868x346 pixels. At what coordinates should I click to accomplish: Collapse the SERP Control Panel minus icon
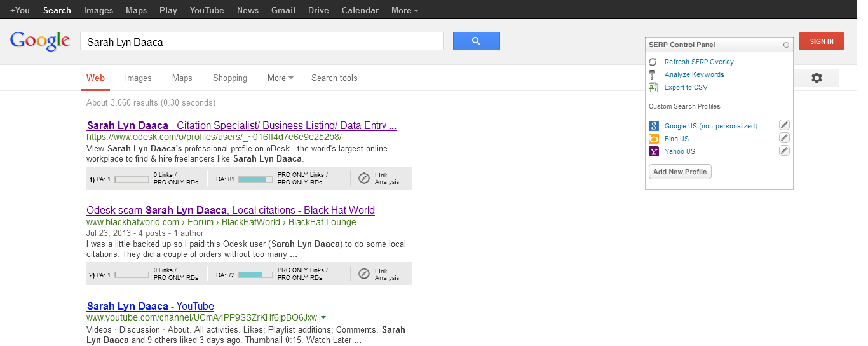[x=786, y=45]
